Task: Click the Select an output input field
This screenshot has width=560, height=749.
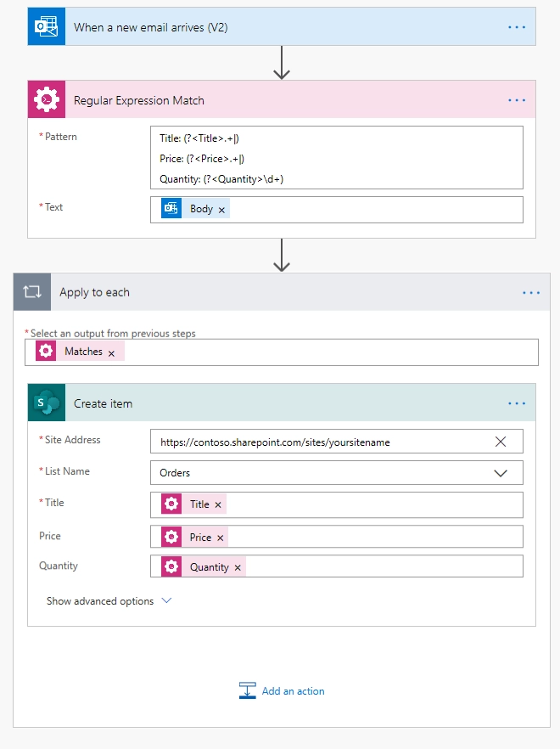Action: coord(282,352)
